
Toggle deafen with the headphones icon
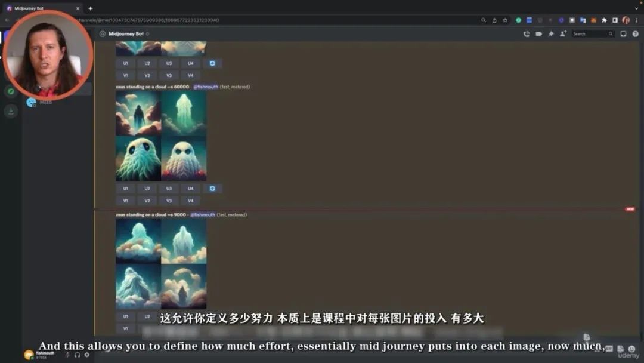(x=78, y=355)
